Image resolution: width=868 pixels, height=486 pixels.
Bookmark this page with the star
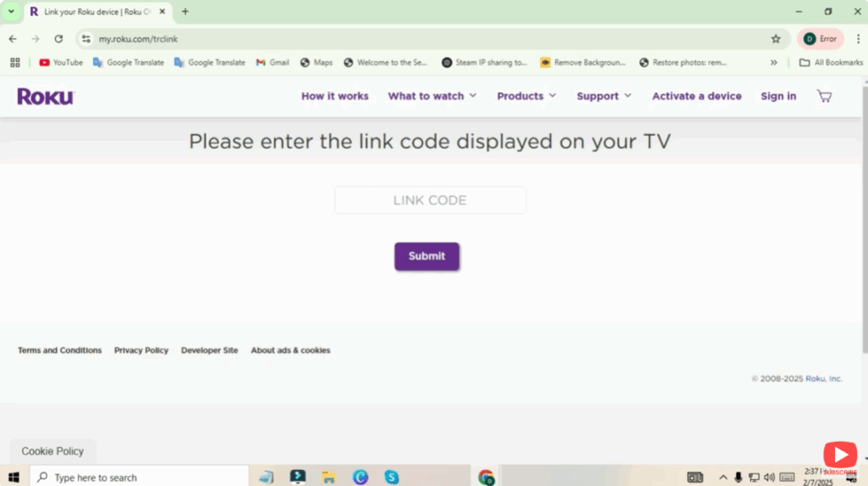pyautogui.click(x=776, y=39)
